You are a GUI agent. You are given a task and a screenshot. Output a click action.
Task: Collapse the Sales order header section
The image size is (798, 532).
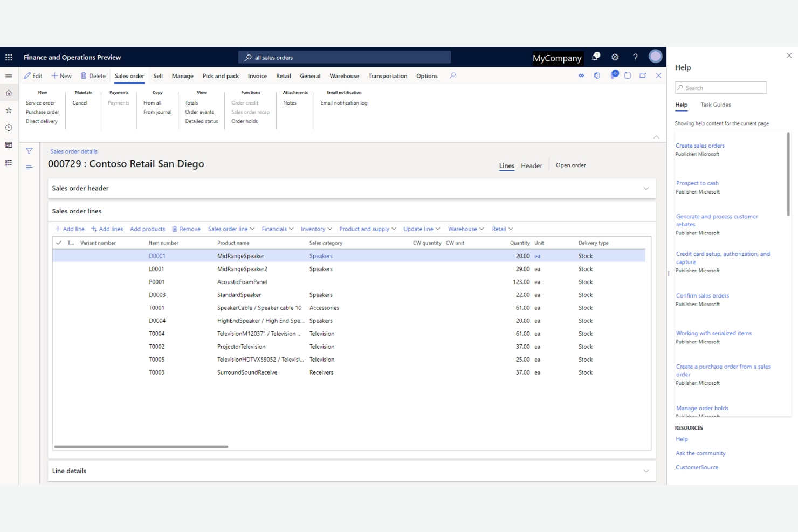pos(646,188)
